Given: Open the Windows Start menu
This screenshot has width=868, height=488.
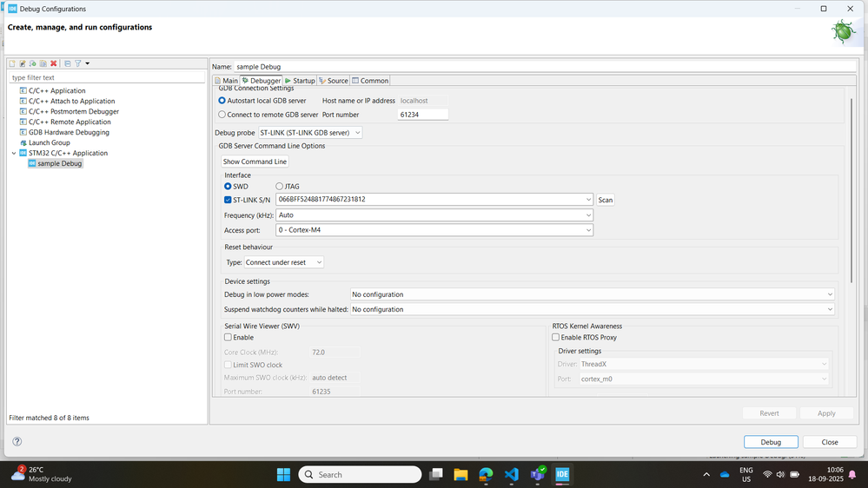Looking at the screenshot, I should (x=283, y=475).
